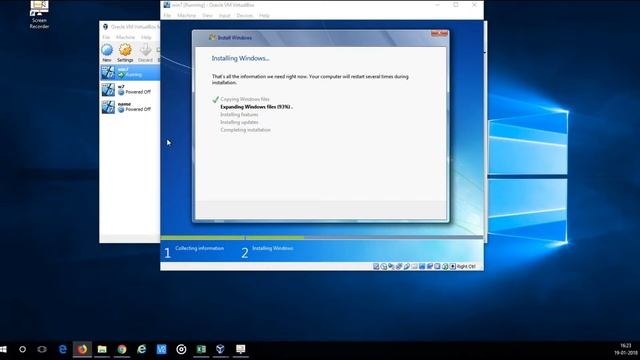640x360 pixels.
Task: Click the 'Installing features' step
Action: tap(239, 115)
